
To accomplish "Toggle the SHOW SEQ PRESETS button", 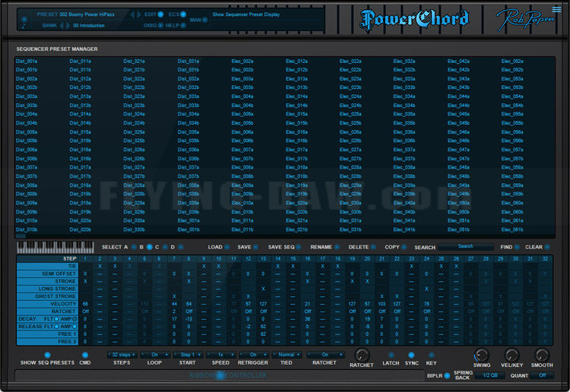I will 47,355.
